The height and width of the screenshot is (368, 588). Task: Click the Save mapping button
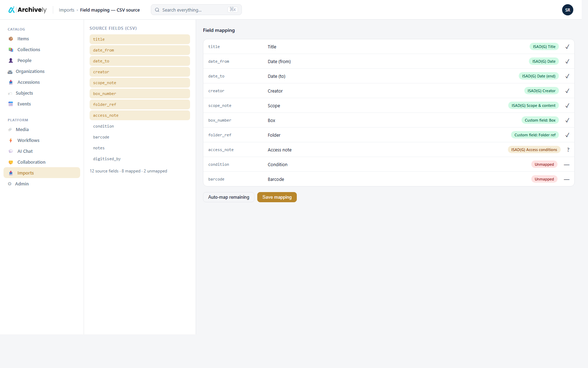(x=277, y=197)
